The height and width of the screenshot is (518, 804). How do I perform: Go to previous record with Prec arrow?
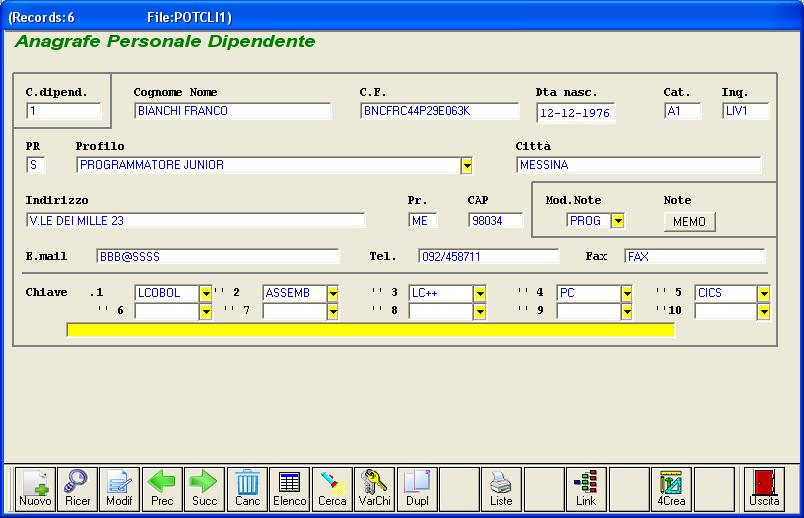(x=162, y=489)
